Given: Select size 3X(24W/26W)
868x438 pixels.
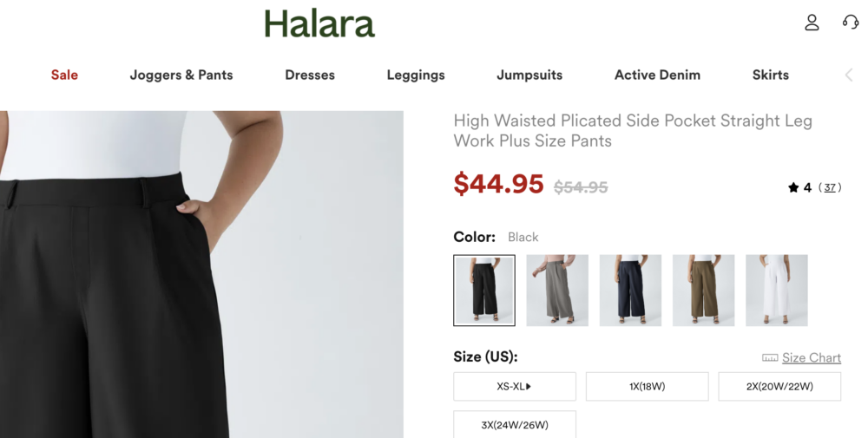Looking at the screenshot, I should click(x=515, y=425).
